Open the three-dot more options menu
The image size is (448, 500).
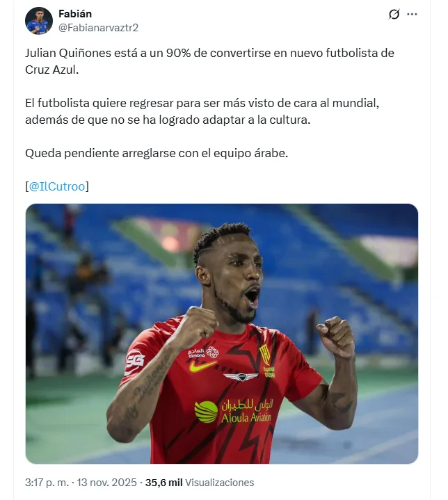(412, 15)
